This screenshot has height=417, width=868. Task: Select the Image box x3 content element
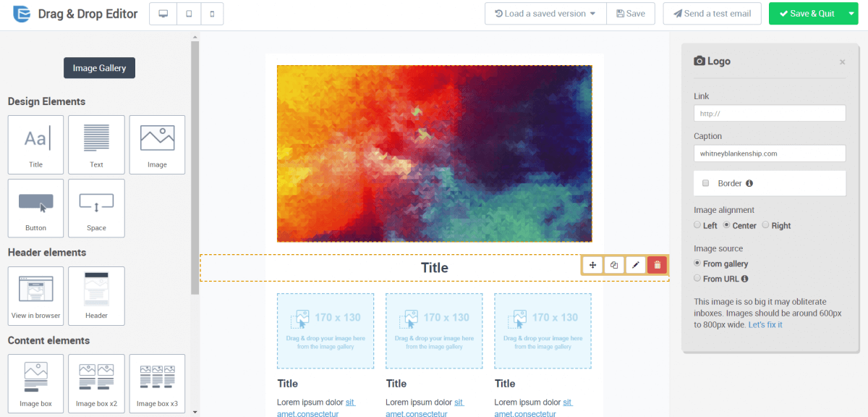point(157,384)
